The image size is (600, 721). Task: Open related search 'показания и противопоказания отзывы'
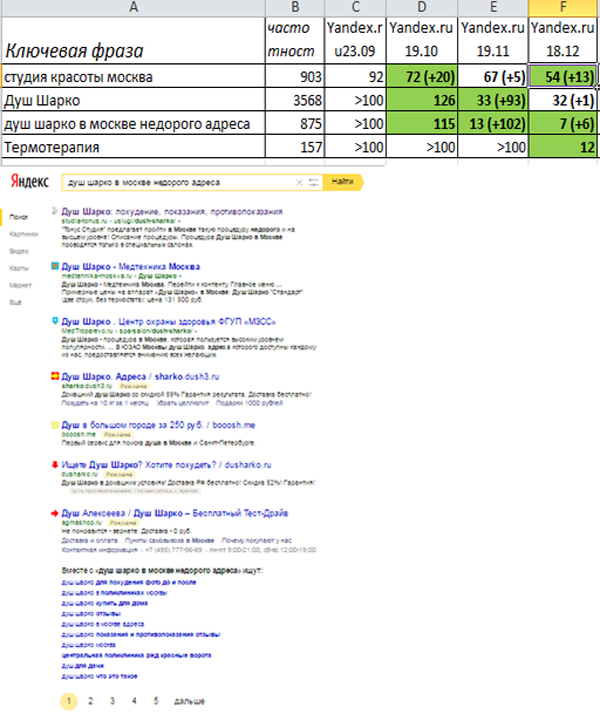pos(141,634)
